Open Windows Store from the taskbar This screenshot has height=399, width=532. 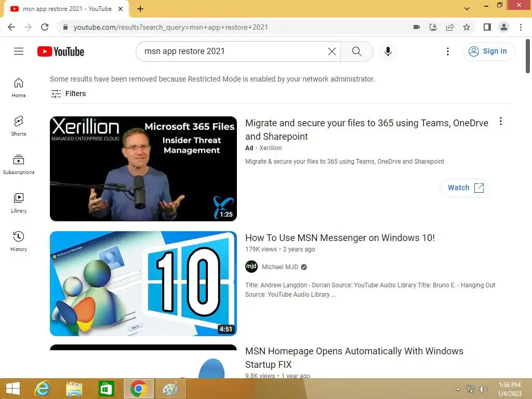pos(106,389)
